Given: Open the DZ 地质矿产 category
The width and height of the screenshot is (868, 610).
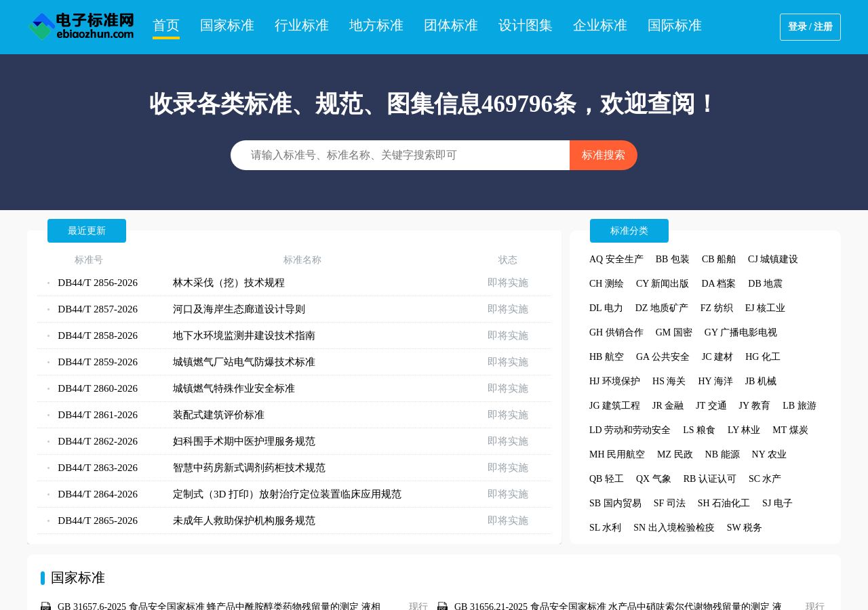Looking at the screenshot, I should (x=662, y=308).
